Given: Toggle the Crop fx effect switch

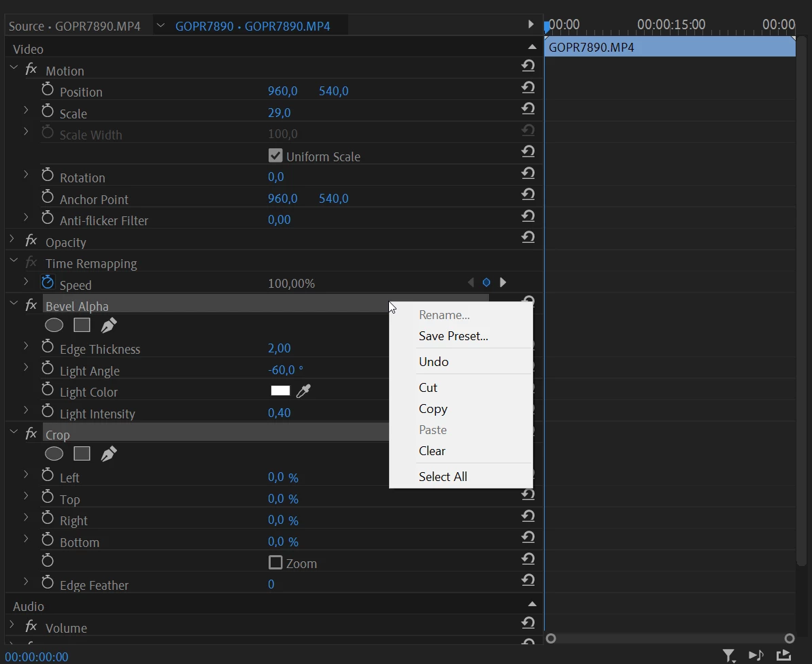Looking at the screenshot, I should click(x=31, y=433).
